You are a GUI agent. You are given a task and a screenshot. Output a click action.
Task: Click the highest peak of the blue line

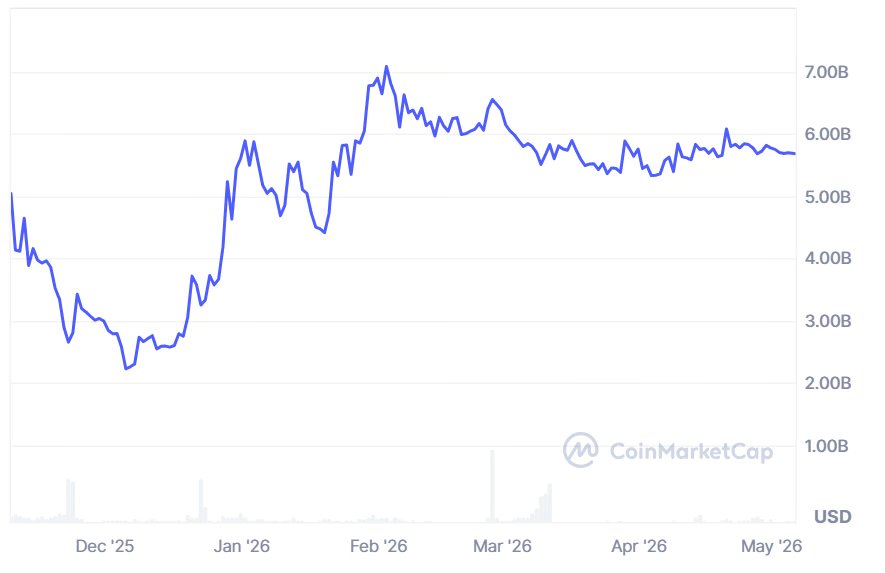[x=387, y=67]
